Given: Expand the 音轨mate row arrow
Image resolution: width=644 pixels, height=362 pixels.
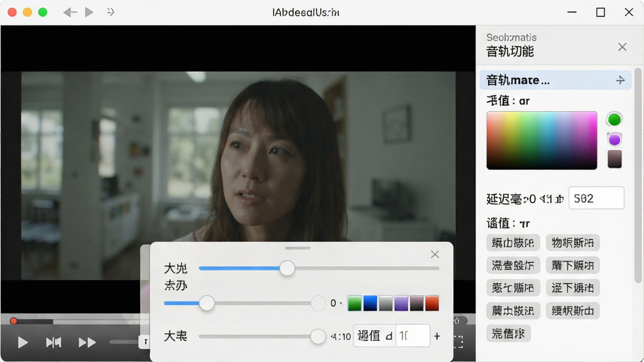Looking at the screenshot, I should pyautogui.click(x=620, y=80).
